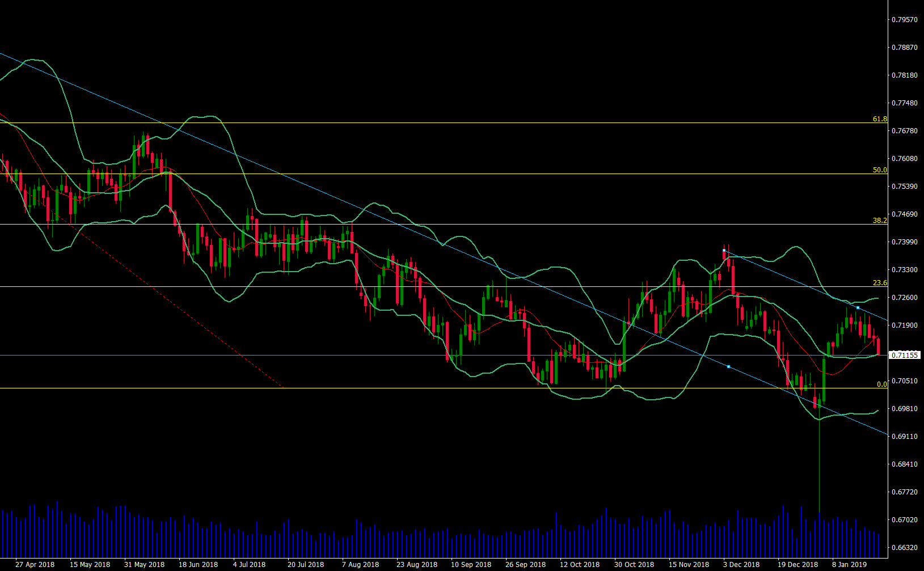Click the 0.73300 price scale label
The width and height of the screenshot is (924, 571).
pyautogui.click(x=905, y=270)
